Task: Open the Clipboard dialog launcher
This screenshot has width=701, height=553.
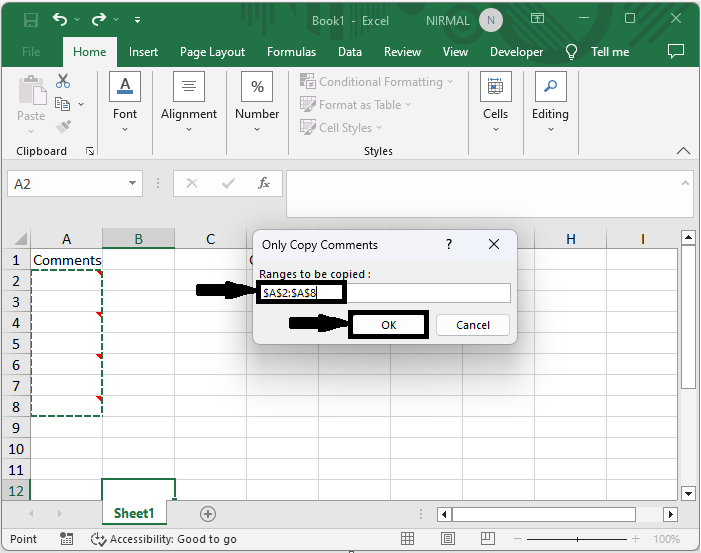Action: coord(90,151)
